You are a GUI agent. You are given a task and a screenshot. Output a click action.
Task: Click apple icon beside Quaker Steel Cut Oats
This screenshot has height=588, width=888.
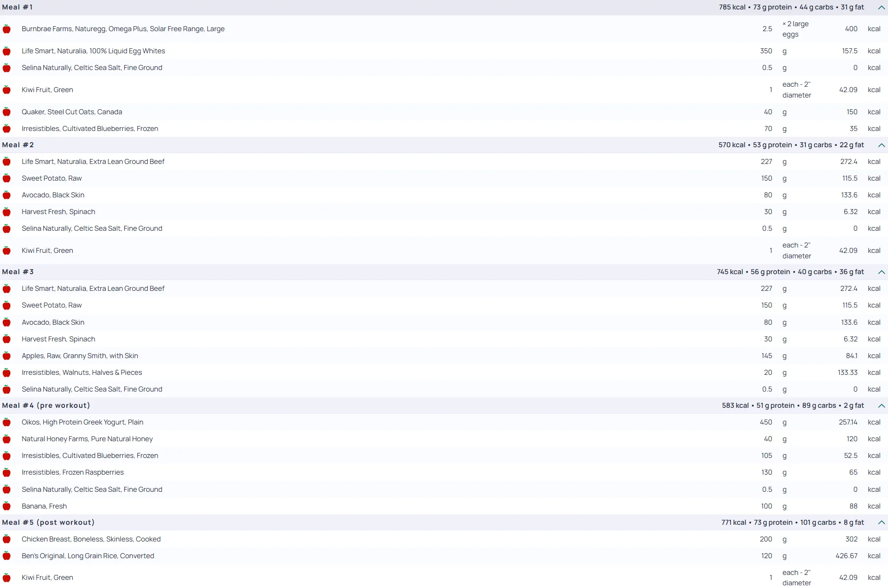[7, 112]
